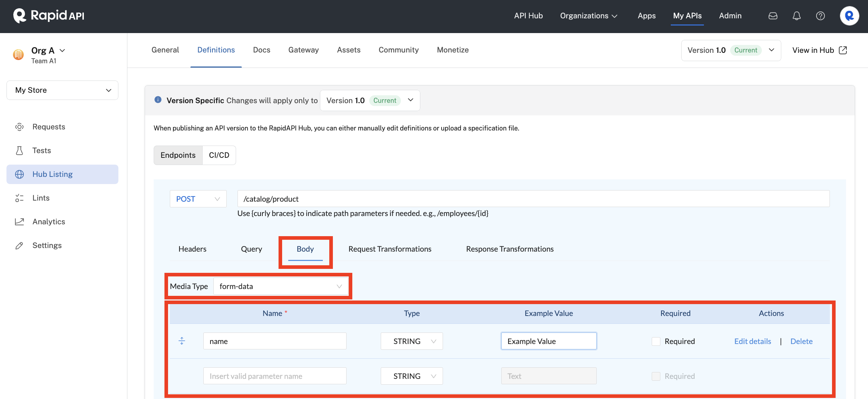This screenshot has width=868, height=399.
Task: Click the CI/CD button
Action: pyautogui.click(x=219, y=155)
